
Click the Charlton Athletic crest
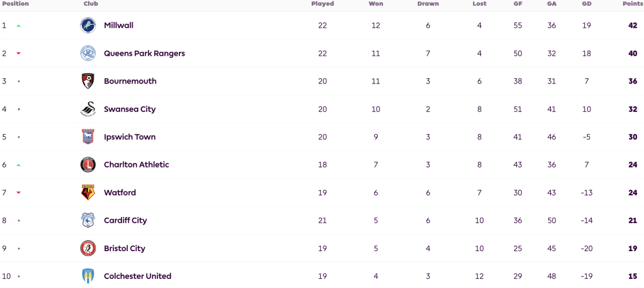point(88,165)
